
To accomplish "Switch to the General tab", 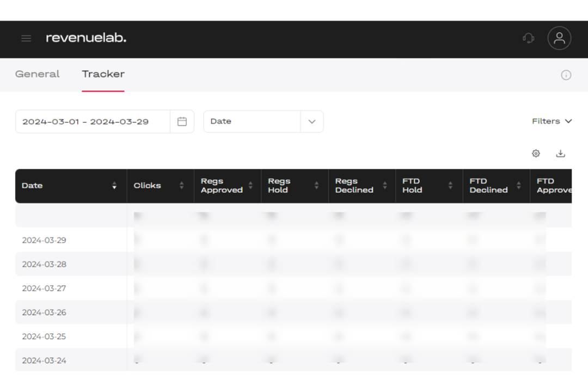I will (37, 74).
